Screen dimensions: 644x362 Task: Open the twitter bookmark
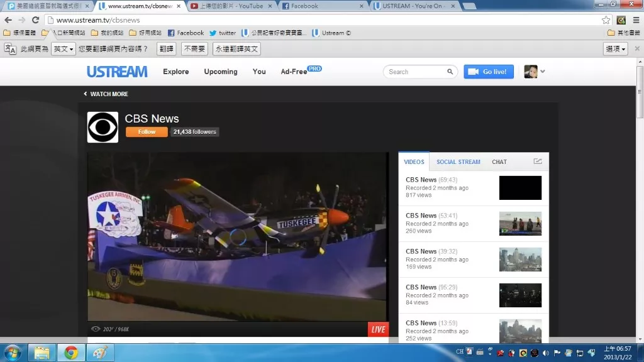(x=223, y=33)
